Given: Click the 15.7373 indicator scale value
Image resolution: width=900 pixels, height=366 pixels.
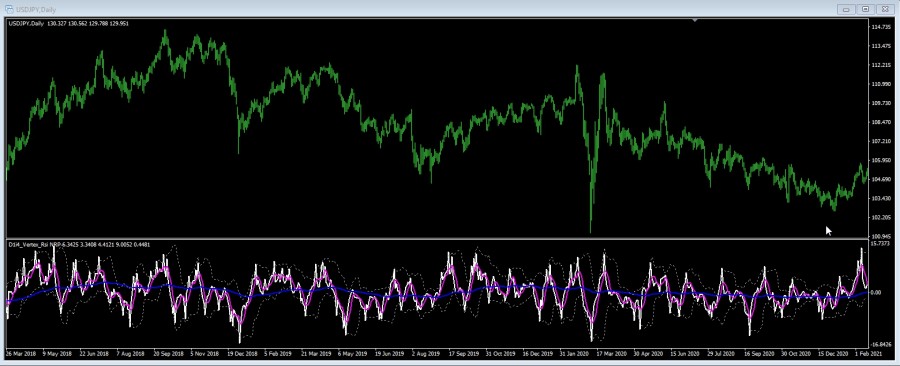Looking at the screenshot, I should pyautogui.click(x=880, y=244).
